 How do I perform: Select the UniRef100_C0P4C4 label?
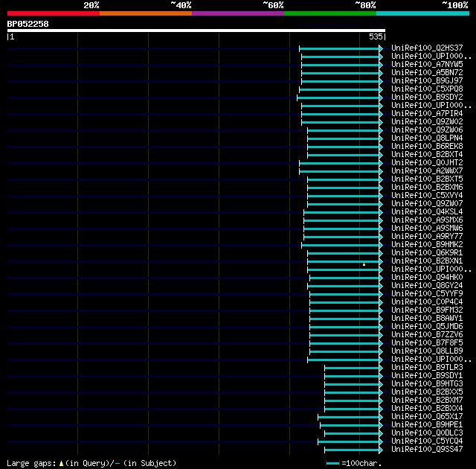point(427,302)
